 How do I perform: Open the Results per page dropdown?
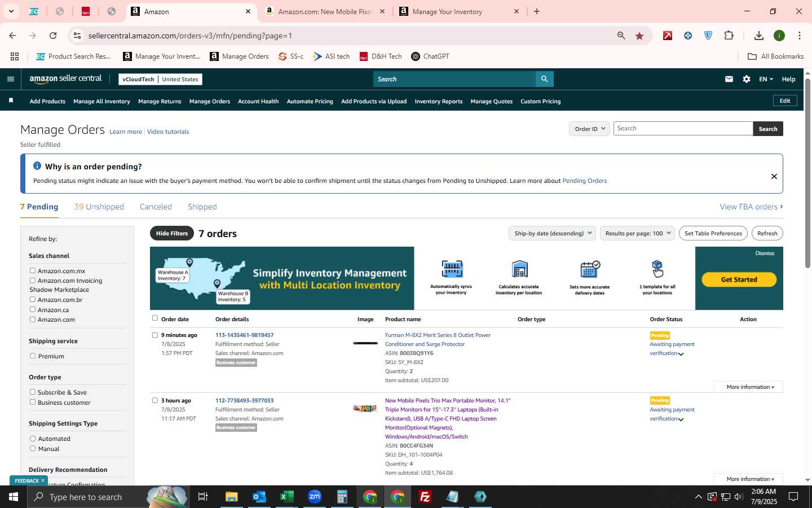pos(637,233)
